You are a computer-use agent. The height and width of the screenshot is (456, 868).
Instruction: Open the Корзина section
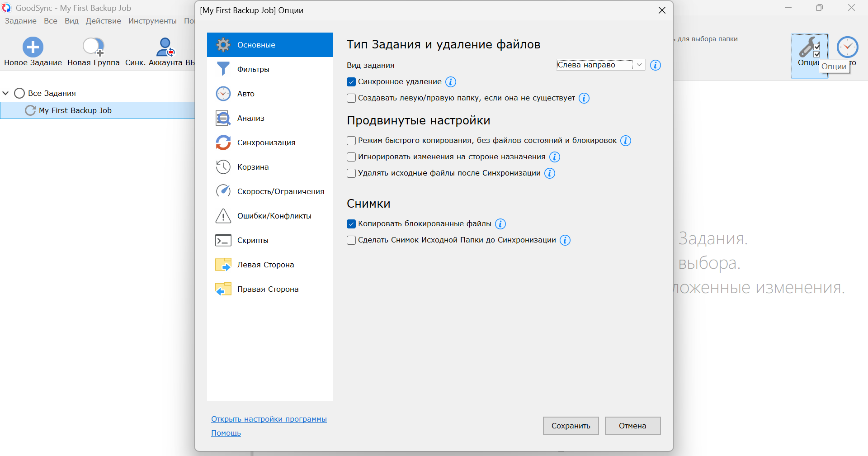coord(253,167)
